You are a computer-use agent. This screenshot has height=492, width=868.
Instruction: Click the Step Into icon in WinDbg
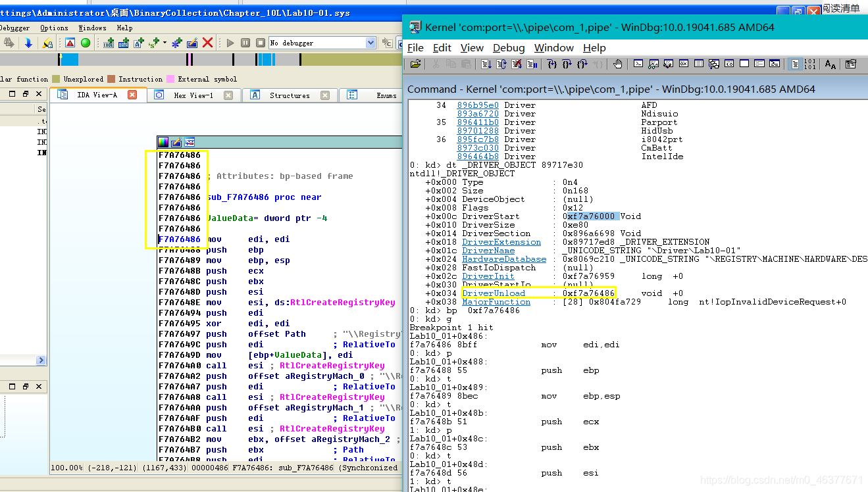[x=552, y=64]
